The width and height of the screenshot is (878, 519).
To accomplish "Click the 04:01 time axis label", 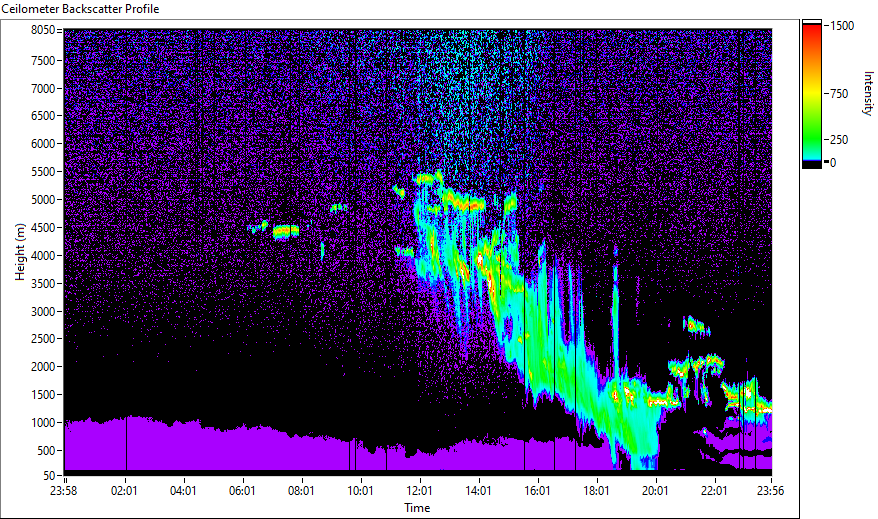I will [183, 491].
